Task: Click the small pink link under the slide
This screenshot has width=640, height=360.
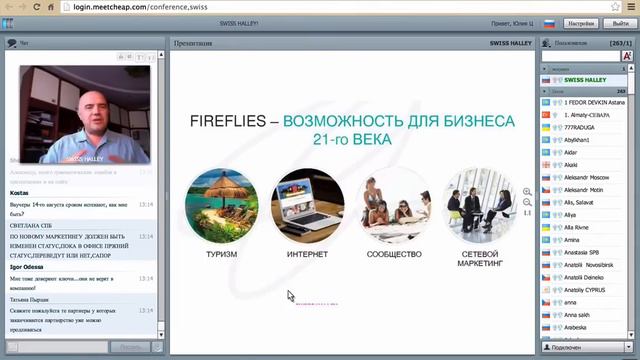Action: pos(317,304)
